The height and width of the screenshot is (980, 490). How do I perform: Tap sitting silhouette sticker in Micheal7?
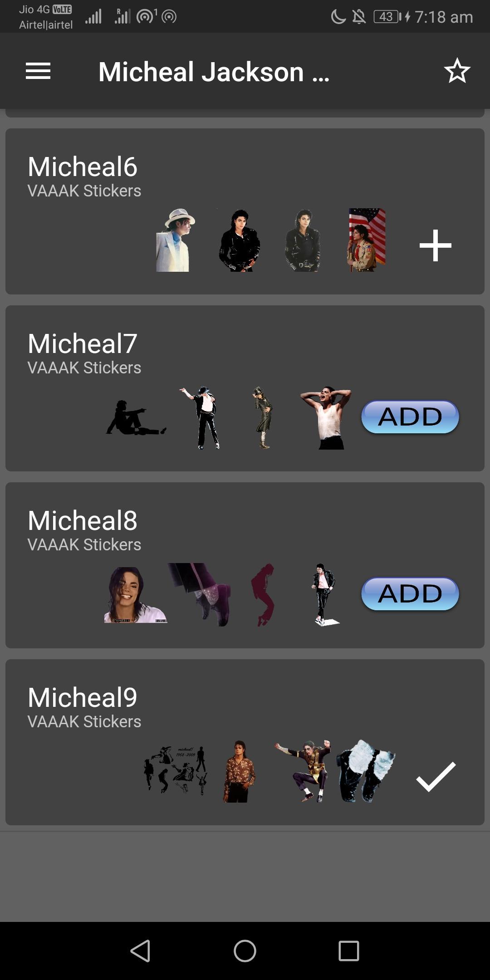(x=136, y=417)
